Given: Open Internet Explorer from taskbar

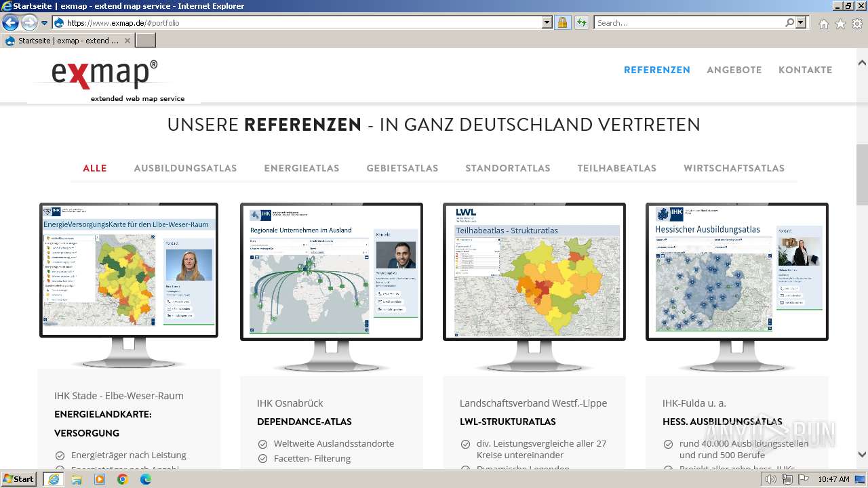Looking at the screenshot, I should click(x=53, y=479).
